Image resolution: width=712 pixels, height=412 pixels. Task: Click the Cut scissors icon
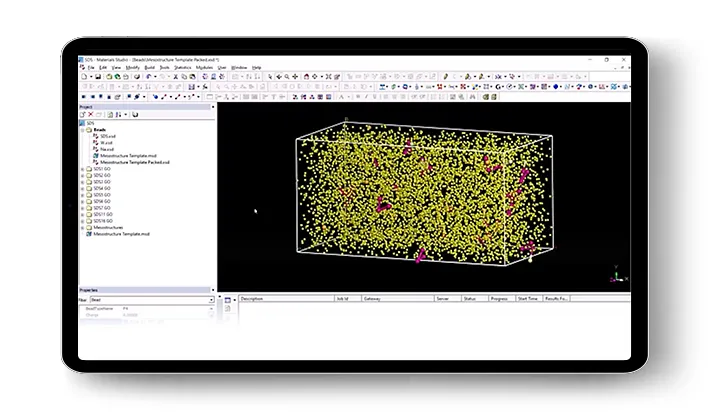pyautogui.click(x=176, y=77)
